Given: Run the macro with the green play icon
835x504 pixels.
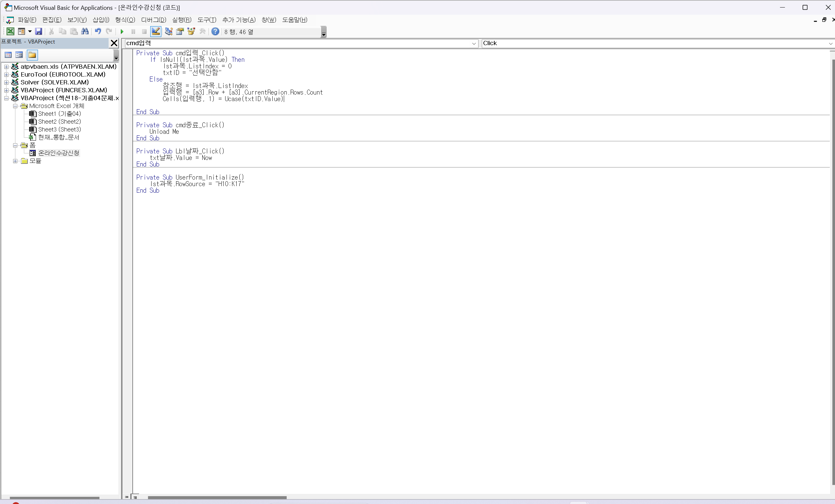Looking at the screenshot, I should point(122,31).
